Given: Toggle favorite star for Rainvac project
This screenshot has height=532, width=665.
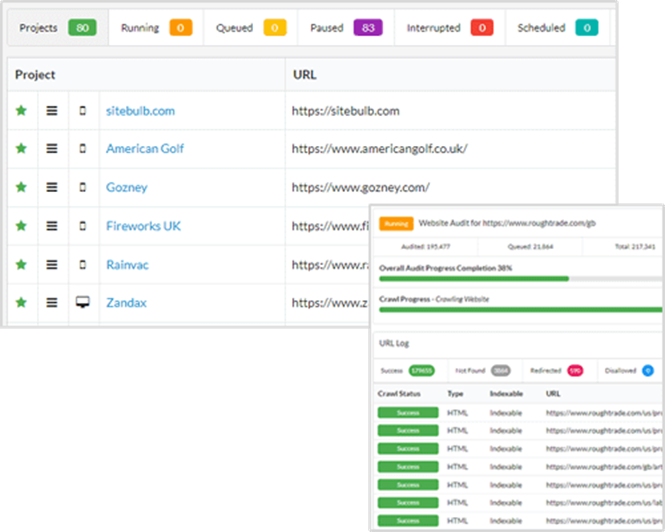Looking at the screenshot, I should click(x=21, y=265).
